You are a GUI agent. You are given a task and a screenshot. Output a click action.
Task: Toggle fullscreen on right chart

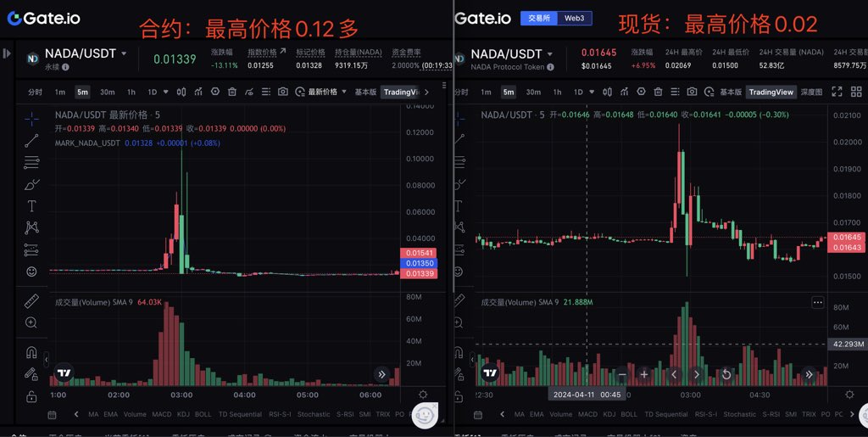(x=837, y=92)
